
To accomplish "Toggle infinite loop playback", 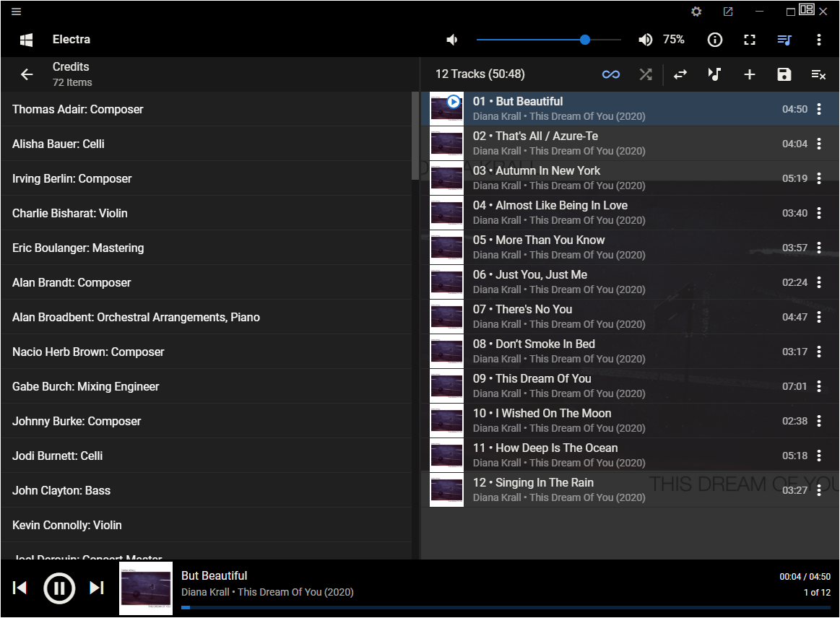I will coord(611,74).
